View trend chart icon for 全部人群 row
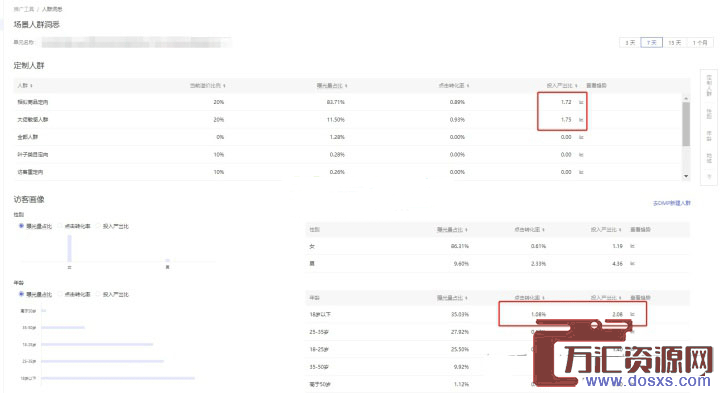The width and height of the screenshot is (720, 393). click(x=581, y=137)
